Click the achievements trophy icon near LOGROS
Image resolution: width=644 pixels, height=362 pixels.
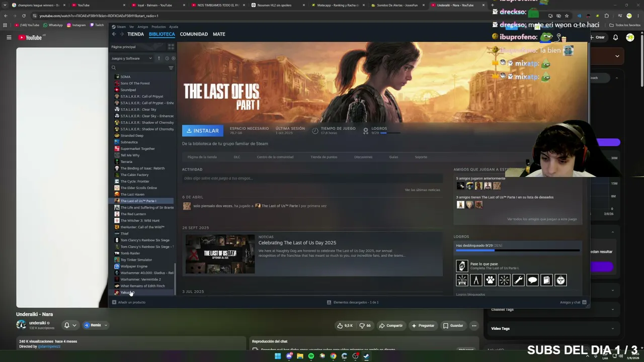click(366, 130)
